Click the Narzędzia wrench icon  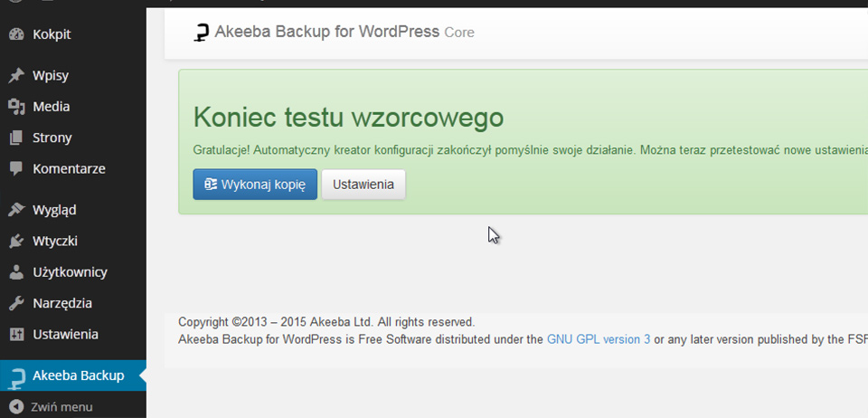[x=17, y=303]
